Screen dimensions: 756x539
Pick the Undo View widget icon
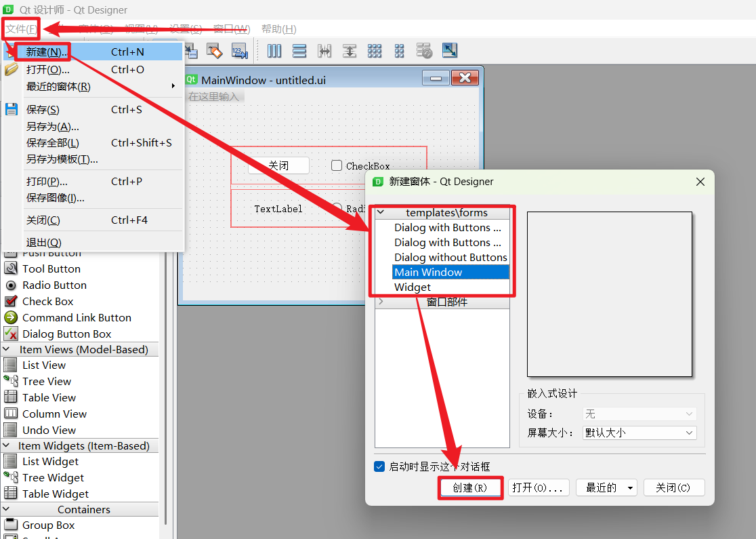point(11,430)
